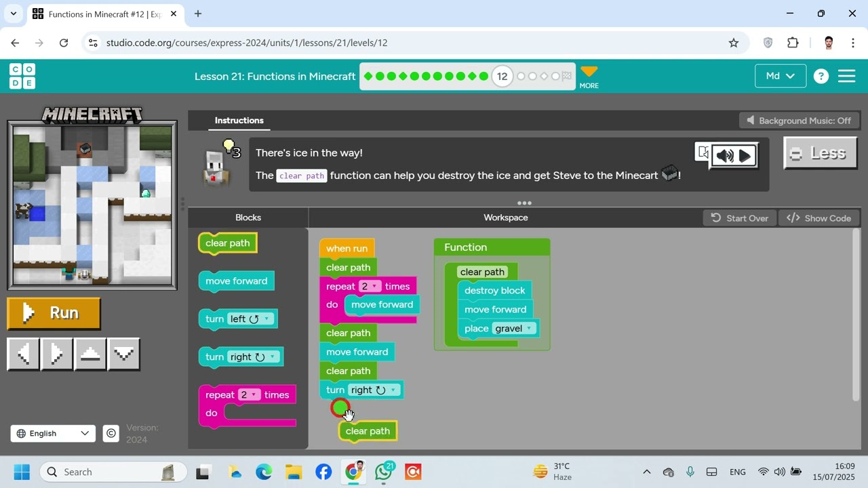868x488 pixels.
Task: View site information icon in address bar
Action: tap(93, 43)
